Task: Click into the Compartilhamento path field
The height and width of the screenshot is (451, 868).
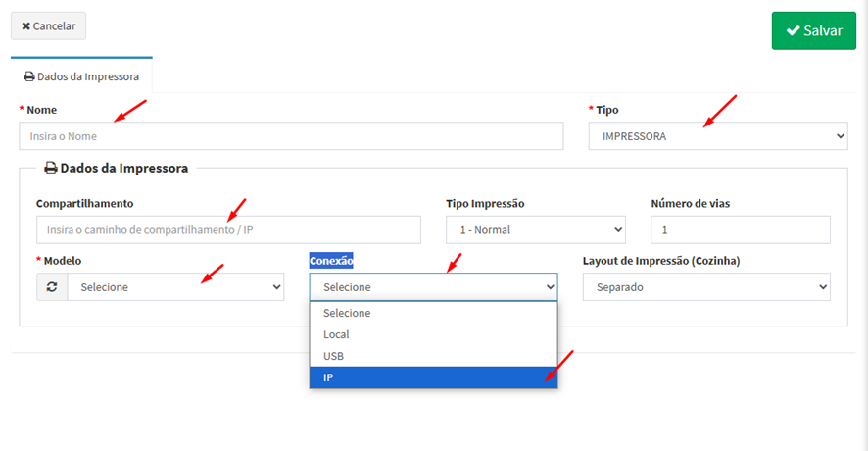Action: click(x=228, y=229)
